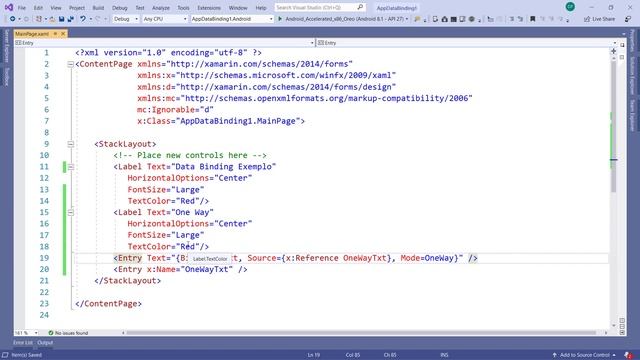Click the Visual Studio logo icon
Viewport: 640px width, 360px height.
pyautogui.click(x=8, y=7)
